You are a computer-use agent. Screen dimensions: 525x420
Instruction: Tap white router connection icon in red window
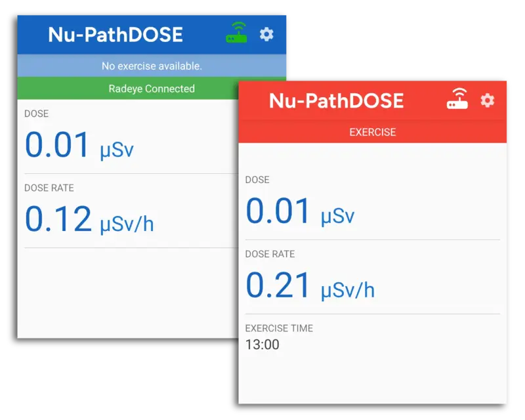click(x=457, y=98)
